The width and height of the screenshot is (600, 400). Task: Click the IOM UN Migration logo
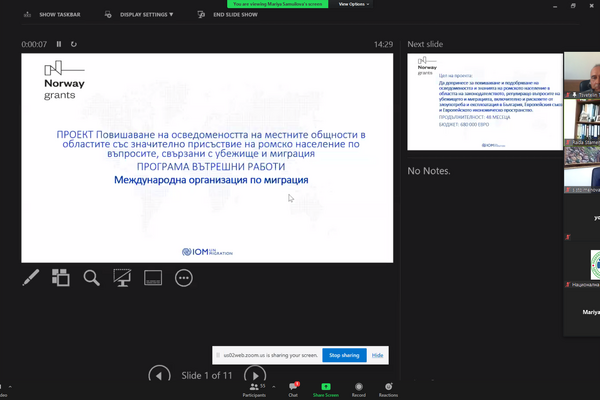coord(207,252)
